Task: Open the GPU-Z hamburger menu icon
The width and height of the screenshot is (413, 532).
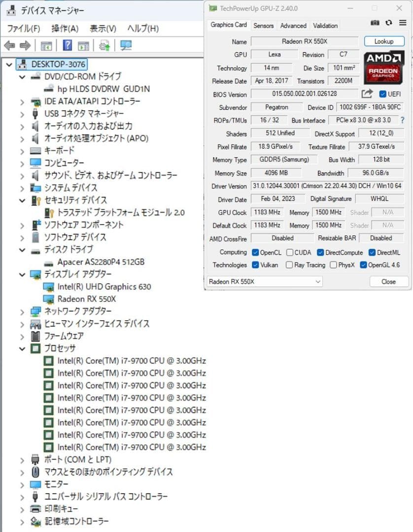Action: [x=403, y=23]
